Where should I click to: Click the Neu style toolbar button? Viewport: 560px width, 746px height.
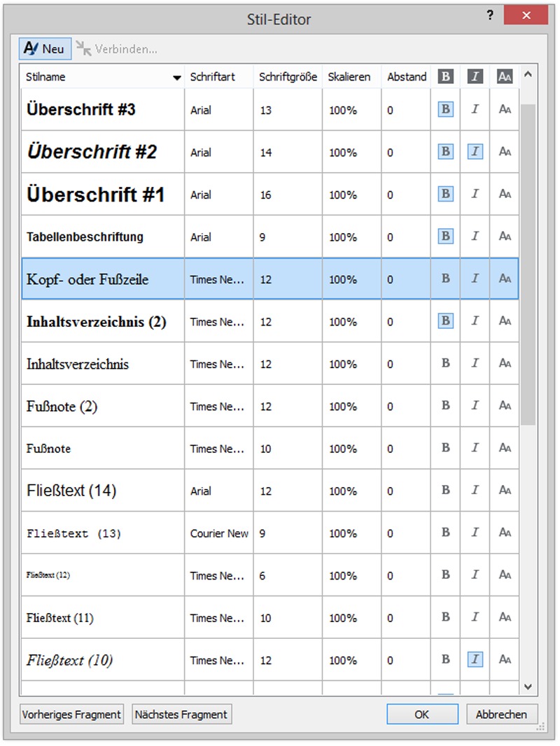tap(45, 48)
